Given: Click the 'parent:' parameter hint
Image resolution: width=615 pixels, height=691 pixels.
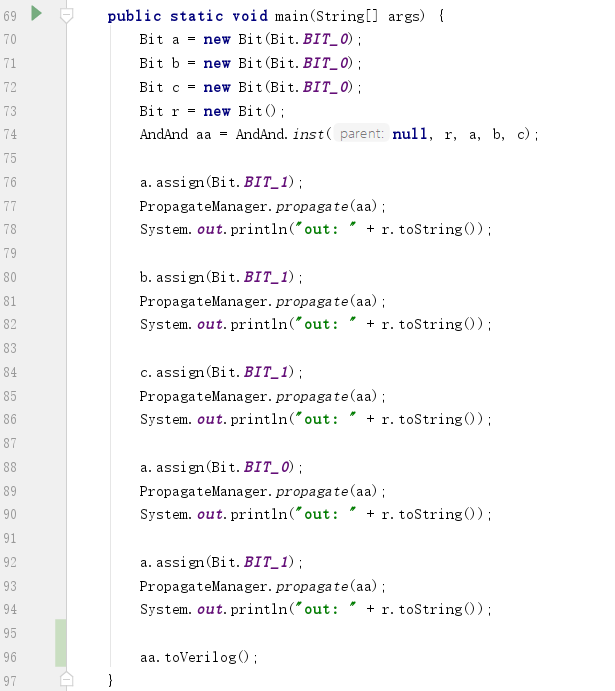Looking at the screenshot, I should 362,134.
